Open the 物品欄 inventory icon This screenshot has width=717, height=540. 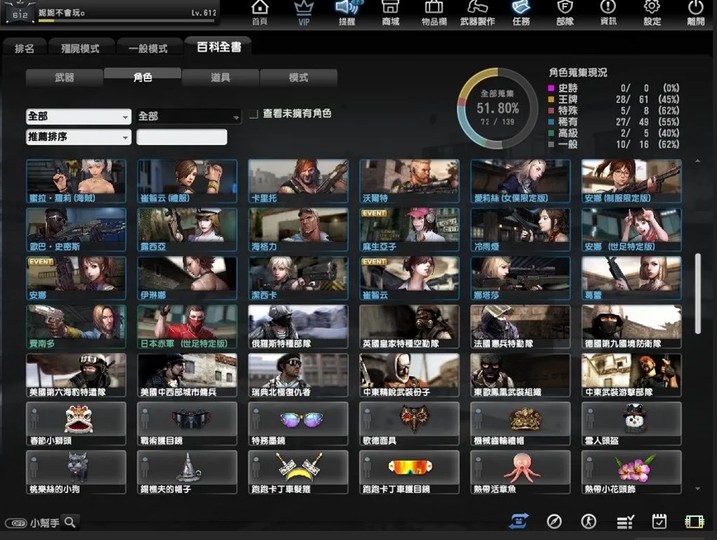(434, 13)
